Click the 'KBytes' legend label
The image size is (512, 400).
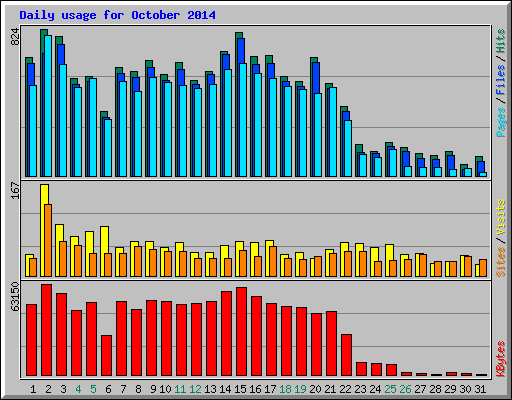pos(501,359)
